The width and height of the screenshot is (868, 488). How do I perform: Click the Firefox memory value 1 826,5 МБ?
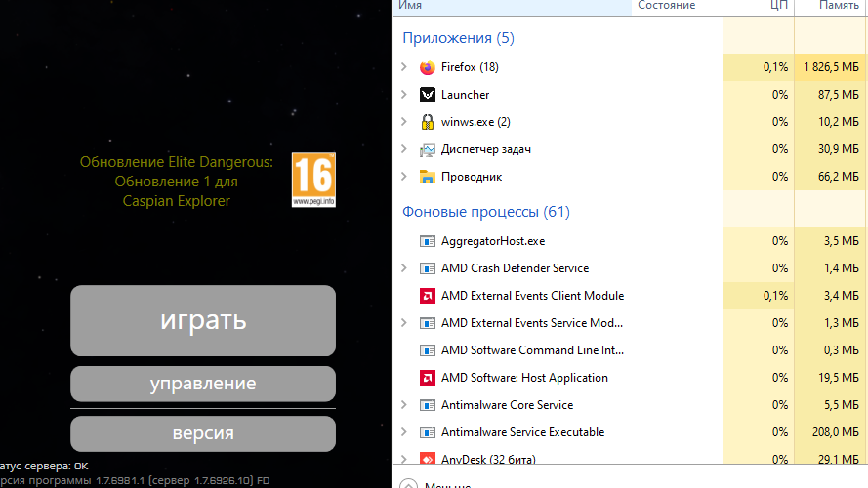click(x=832, y=67)
